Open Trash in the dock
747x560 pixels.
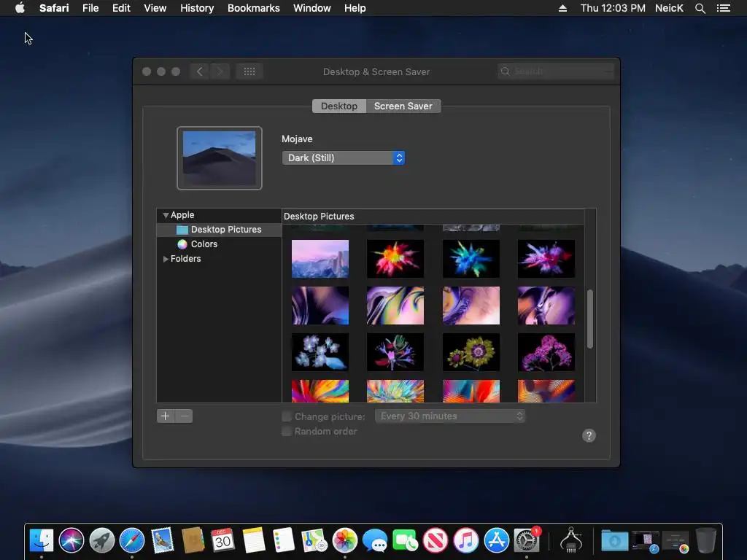[x=706, y=540]
